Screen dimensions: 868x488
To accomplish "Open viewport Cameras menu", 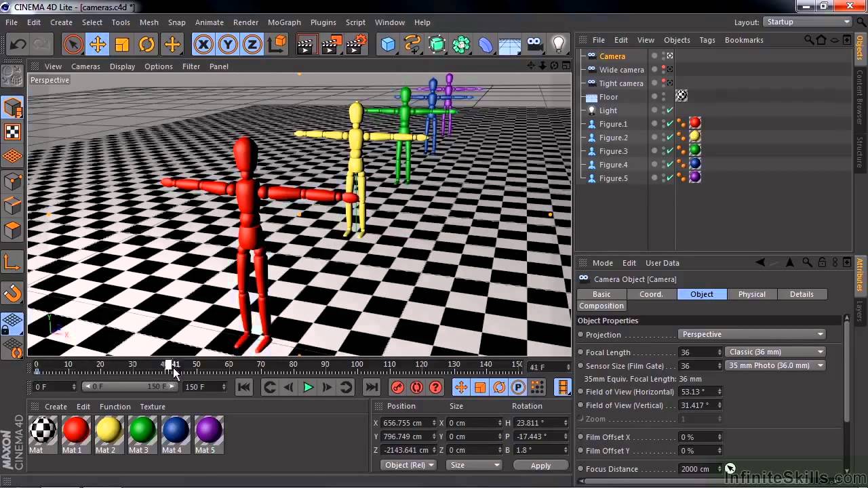I will tap(85, 66).
